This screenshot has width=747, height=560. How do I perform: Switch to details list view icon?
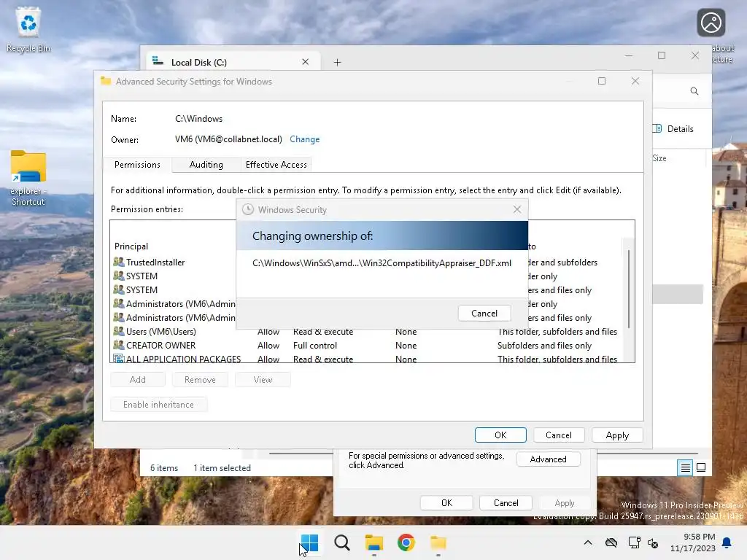[685, 467]
